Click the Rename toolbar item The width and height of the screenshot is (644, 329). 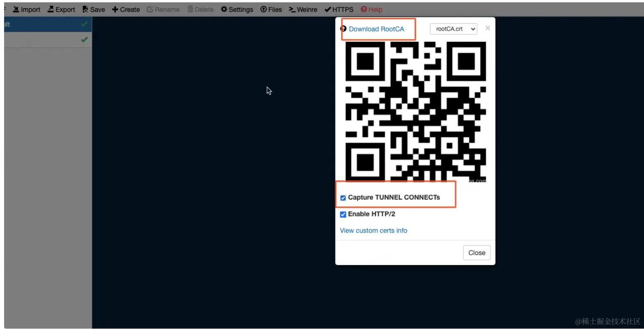(163, 9)
